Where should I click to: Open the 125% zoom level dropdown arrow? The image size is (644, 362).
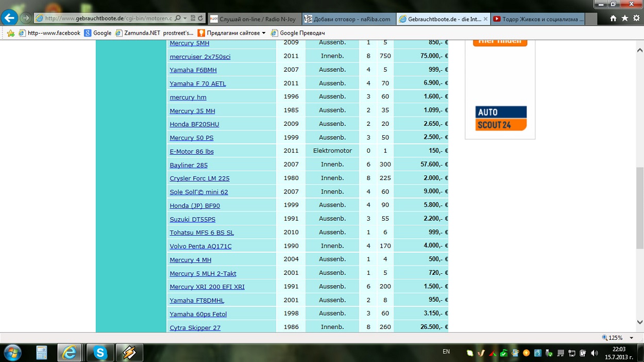632,338
